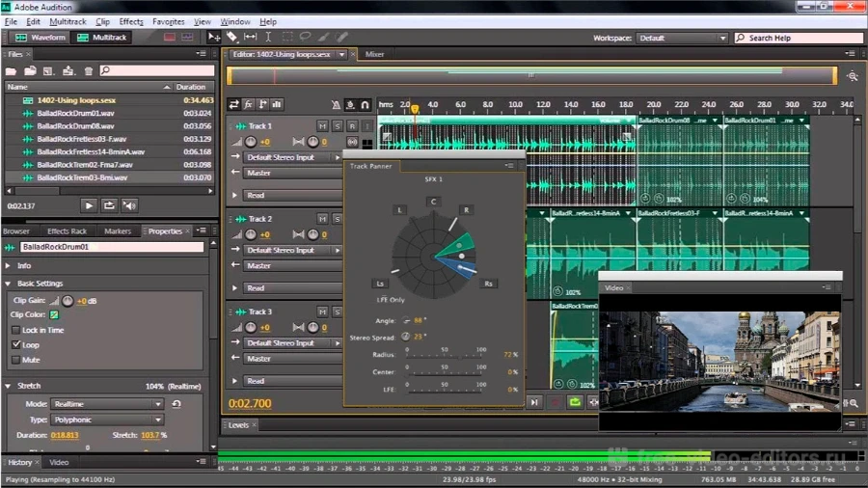This screenshot has width=868, height=488.
Task: Click the Open File folder icon
Action: pyautogui.click(x=11, y=70)
